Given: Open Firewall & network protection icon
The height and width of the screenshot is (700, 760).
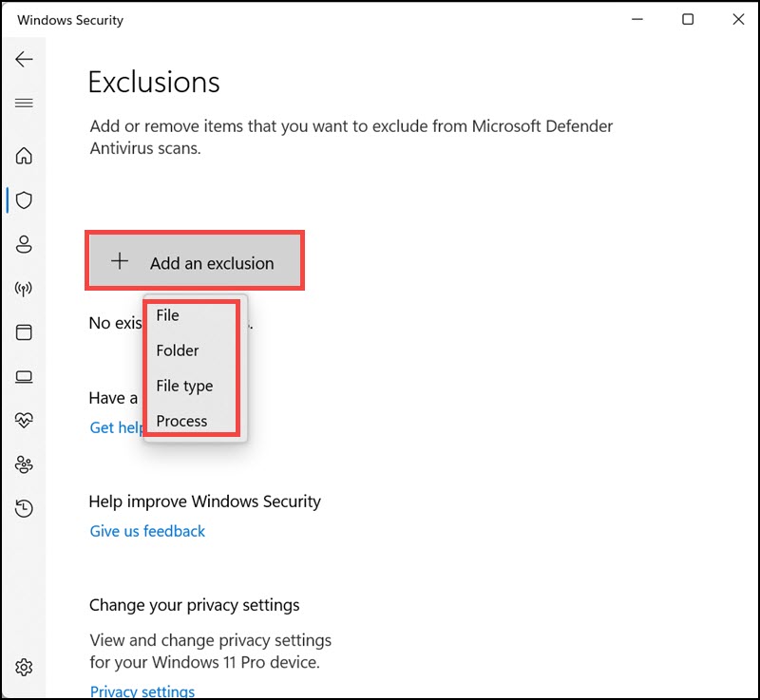Looking at the screenshot, I should [x=24, y=289].
